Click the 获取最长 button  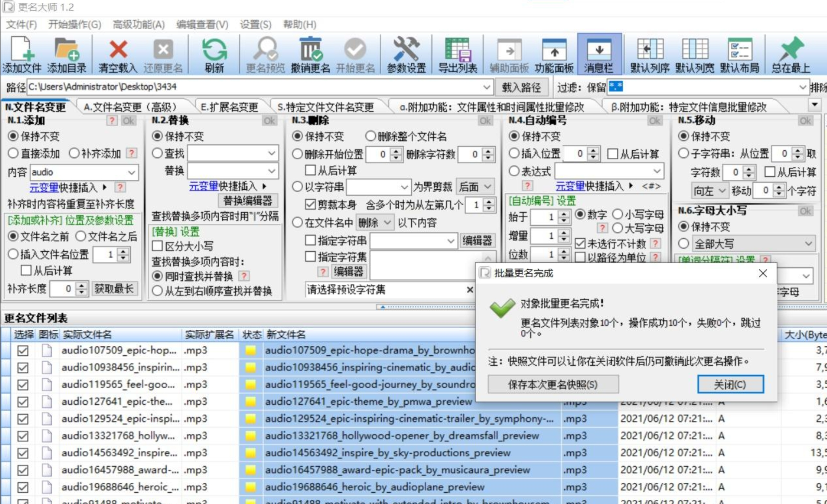pos(114,288)
